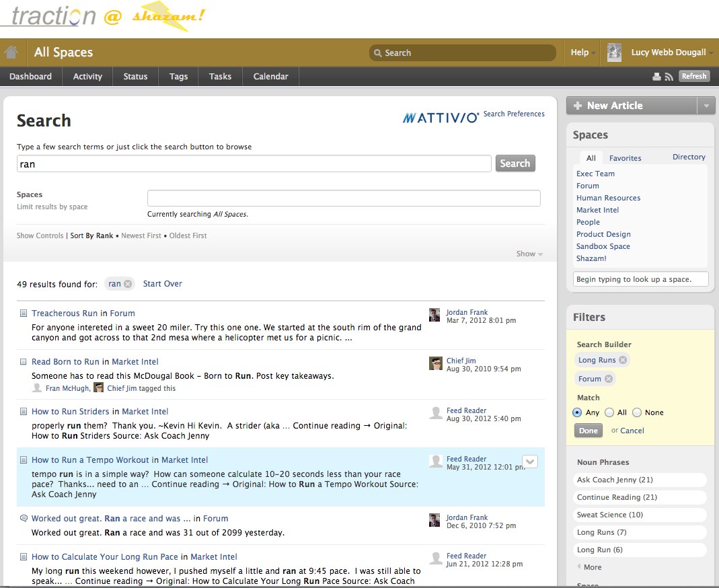The width and height of the screenshot is (719, 588).
Task: Click article icon beside Read Born to Run
Action: (24, 362)
